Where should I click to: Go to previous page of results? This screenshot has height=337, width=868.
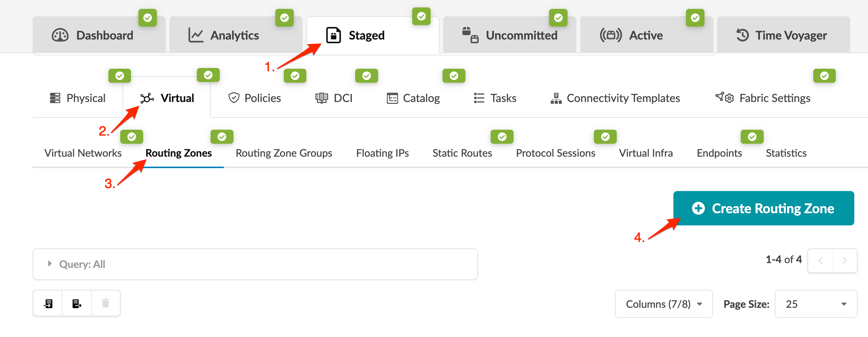pyautogui.click(x=820, y=261)
